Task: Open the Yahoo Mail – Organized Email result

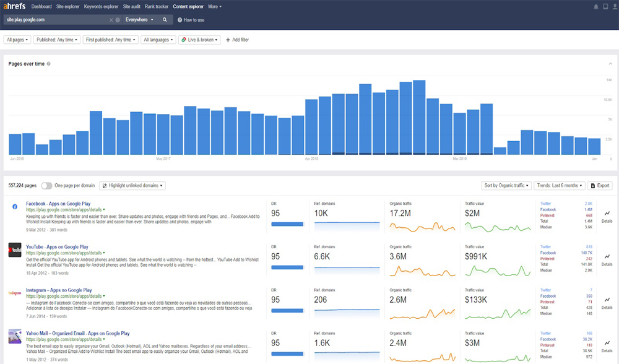Action: pos(78,333)
